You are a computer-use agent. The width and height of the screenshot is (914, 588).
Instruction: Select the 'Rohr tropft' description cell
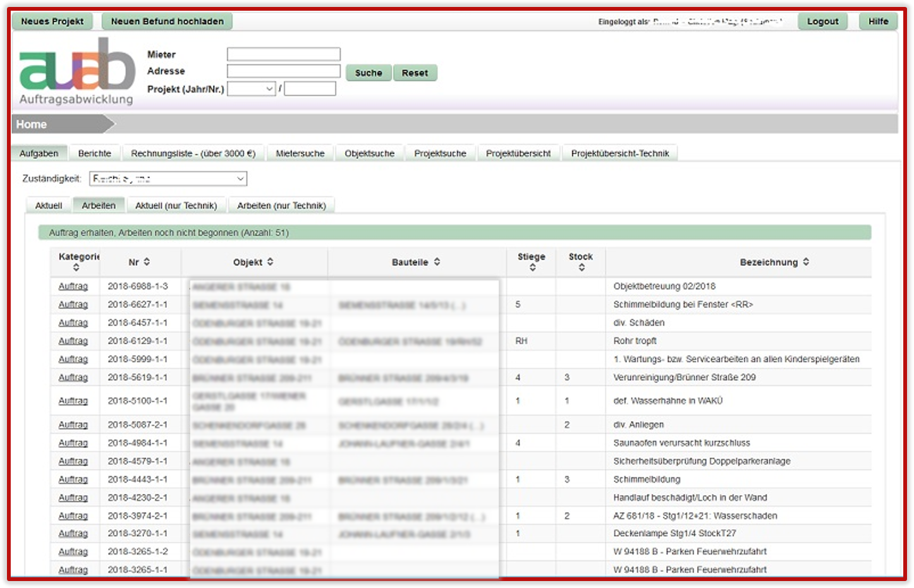pyautogui.click(x=635, y=342)
